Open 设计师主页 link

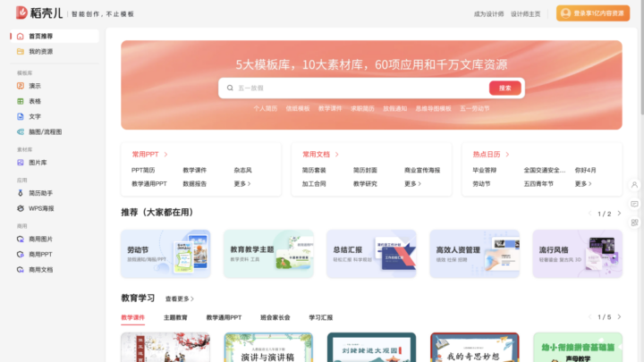click(526, 14)
